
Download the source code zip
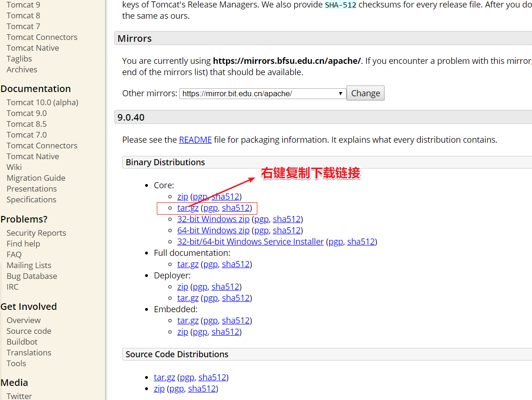pyautogui.click(x=159, y=388)
